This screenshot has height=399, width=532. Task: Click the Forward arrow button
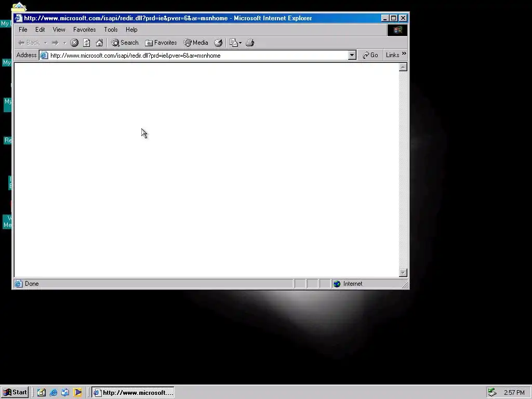(55, 43)
